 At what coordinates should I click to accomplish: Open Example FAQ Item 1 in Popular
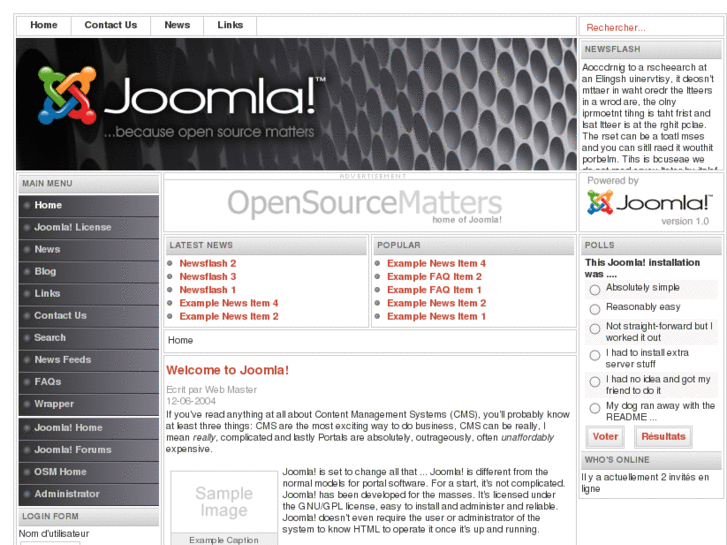434,290
